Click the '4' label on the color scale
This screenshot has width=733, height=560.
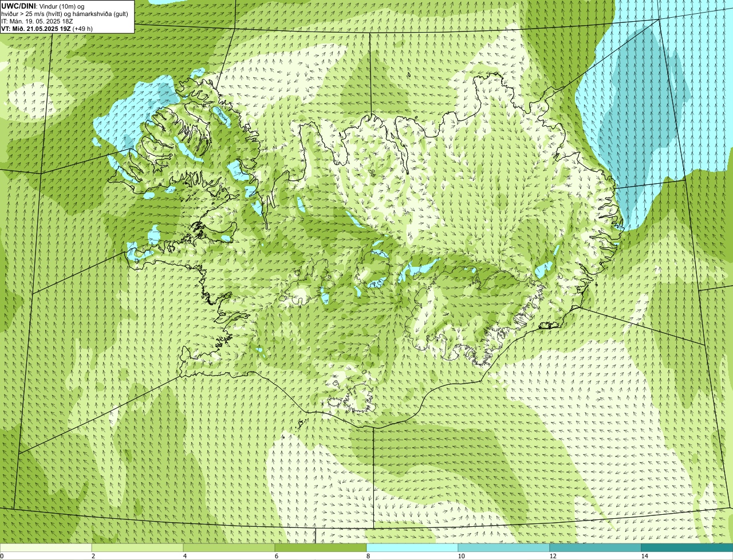pos(184,556)
